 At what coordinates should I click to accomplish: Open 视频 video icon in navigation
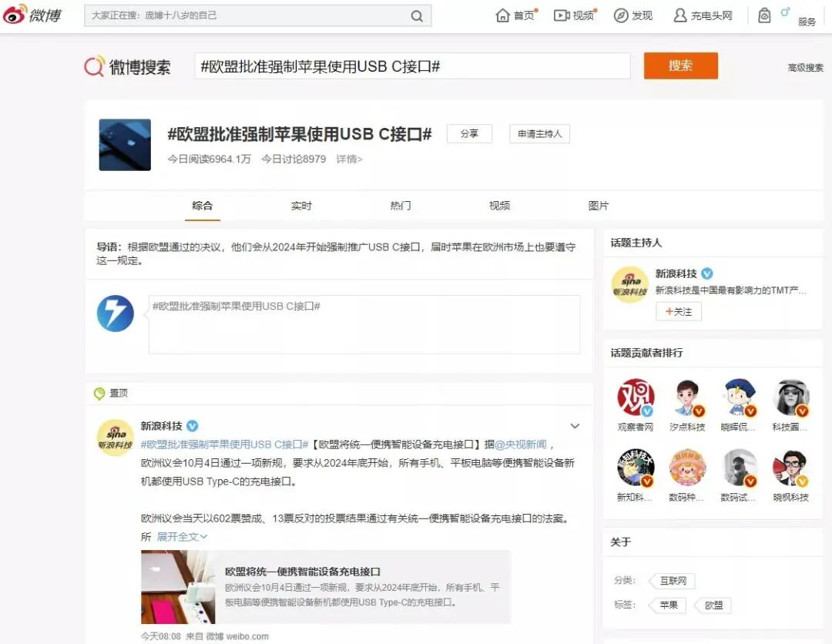coord(562,15)
